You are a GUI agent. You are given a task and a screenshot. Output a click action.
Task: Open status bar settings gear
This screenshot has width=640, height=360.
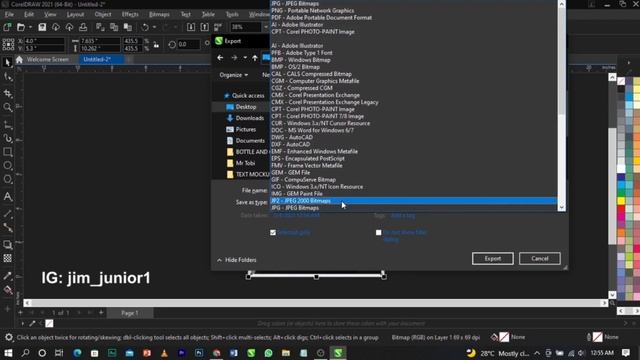tap(8, 338)
